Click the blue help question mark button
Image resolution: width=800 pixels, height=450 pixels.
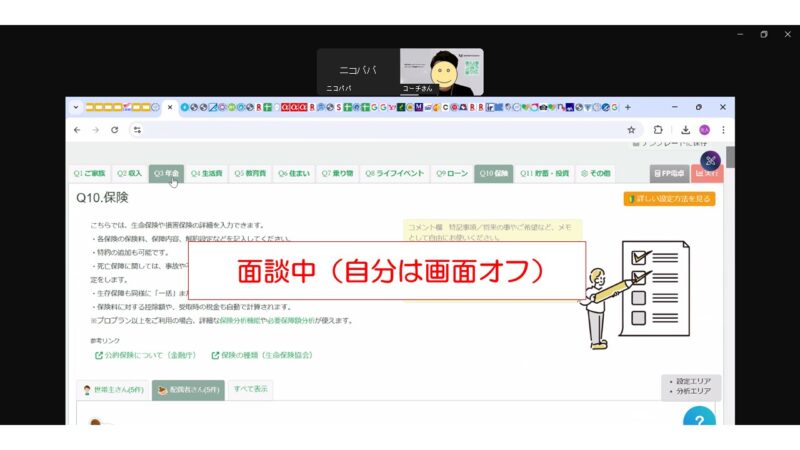coord(699,421)
